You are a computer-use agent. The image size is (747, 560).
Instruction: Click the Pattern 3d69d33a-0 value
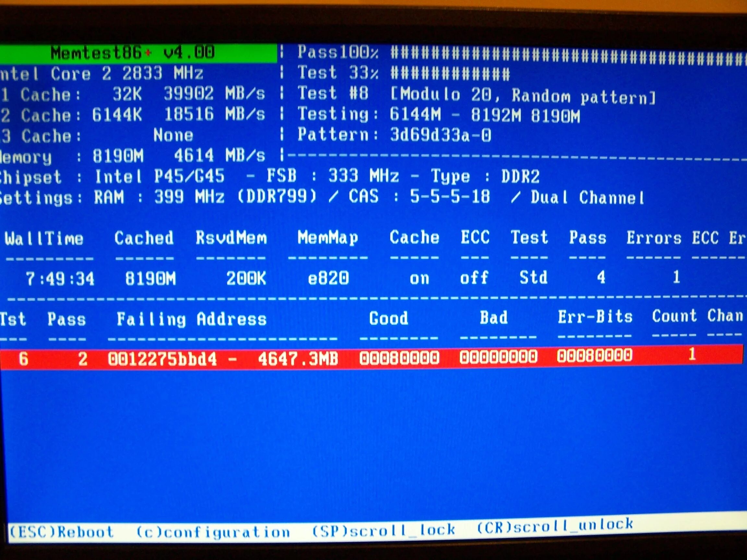[x=440, y=135]
